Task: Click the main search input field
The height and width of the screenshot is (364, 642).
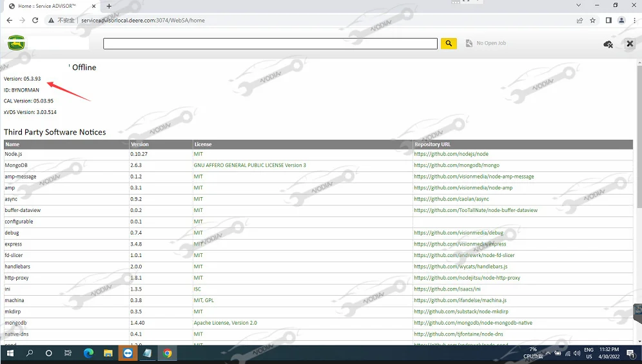Action: pyautogui.click(x=270, y=43)
